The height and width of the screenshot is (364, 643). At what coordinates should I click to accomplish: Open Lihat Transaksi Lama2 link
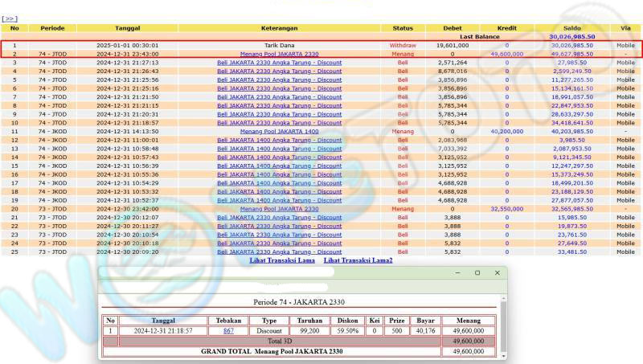click(358, 260)
